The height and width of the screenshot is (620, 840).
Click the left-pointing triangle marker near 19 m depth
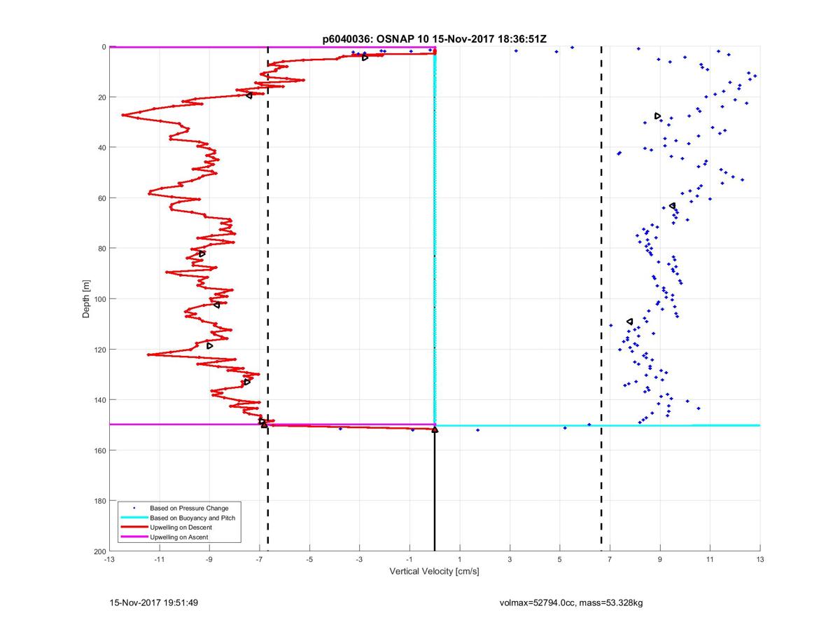point(249,95)
